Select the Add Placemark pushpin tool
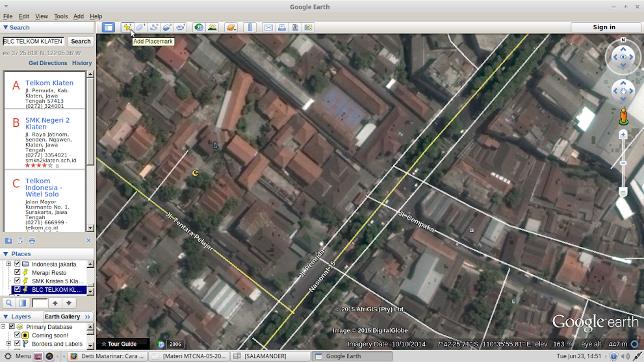Screen dimensions: 644x362 coord(127,27)
